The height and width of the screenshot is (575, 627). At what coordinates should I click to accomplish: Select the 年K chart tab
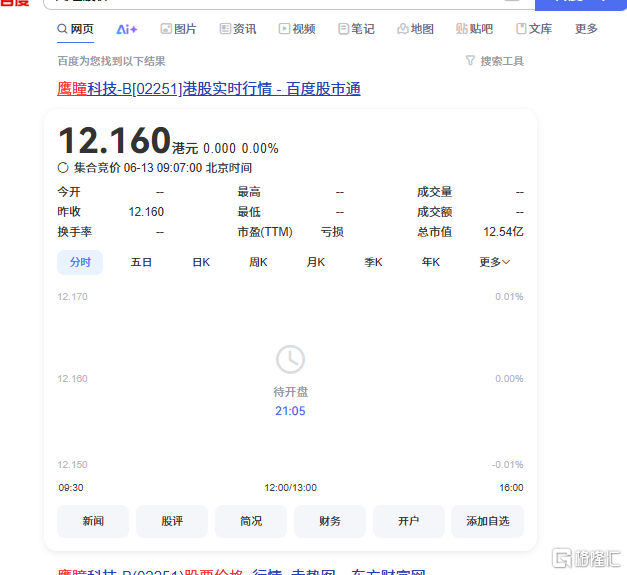click(x=431, y=262)
